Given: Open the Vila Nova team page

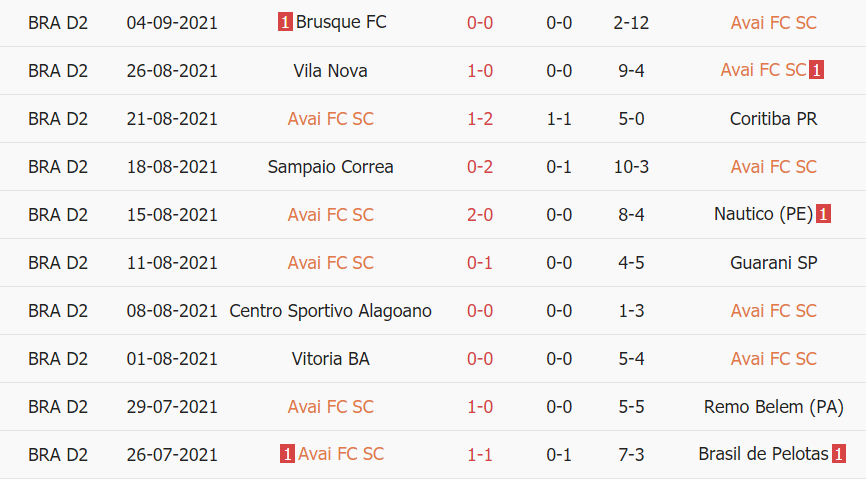Looking at the screenshot, I should (x=330, y=70).
